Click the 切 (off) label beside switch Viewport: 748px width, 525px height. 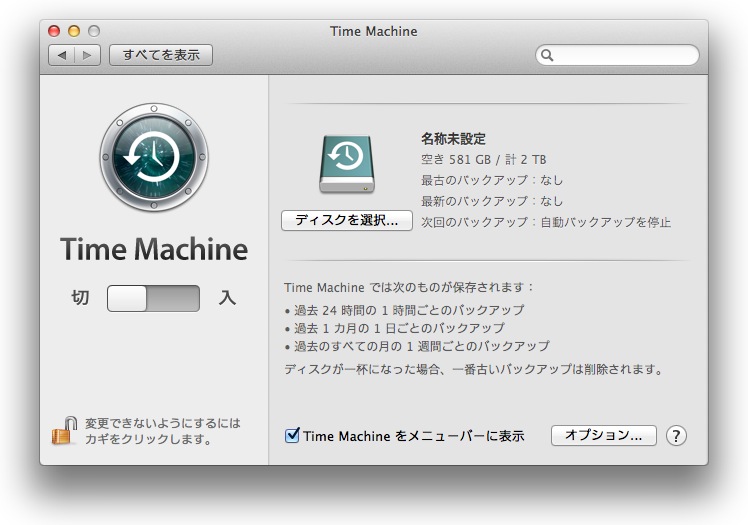(x=80, y=298)
